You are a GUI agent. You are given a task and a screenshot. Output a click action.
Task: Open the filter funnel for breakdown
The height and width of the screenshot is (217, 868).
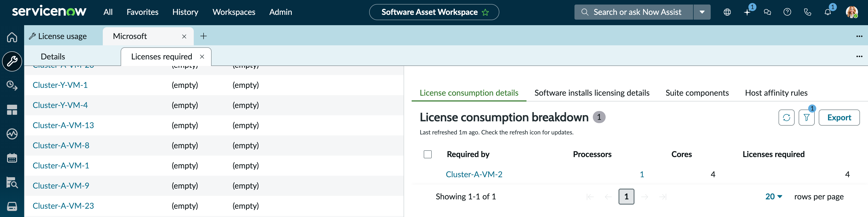click(x=806, y=118)
